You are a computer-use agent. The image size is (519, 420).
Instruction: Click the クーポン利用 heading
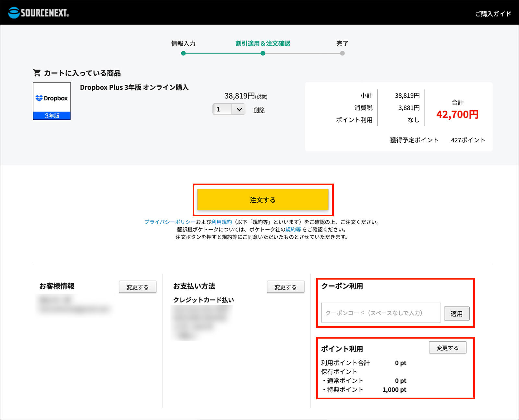[342, 286]
